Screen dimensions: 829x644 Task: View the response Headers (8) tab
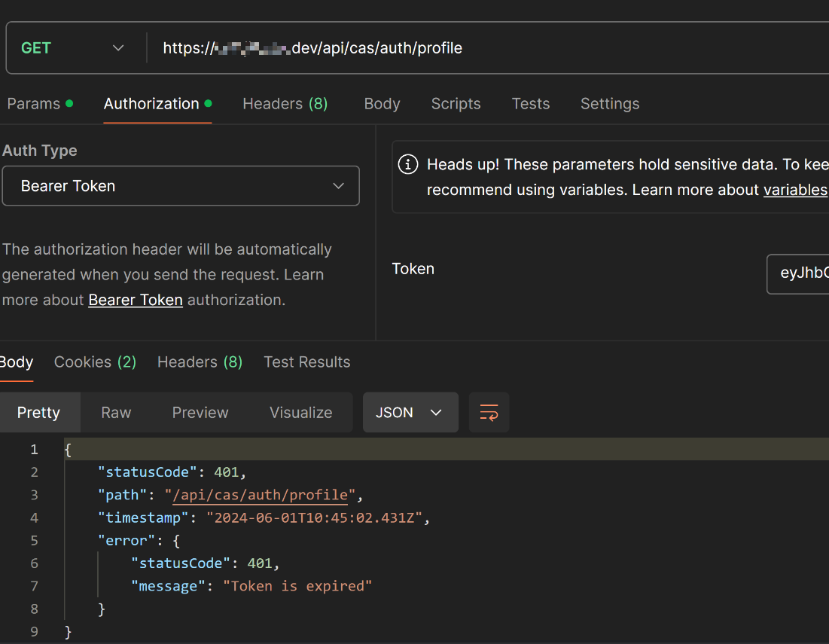(200, 362)
